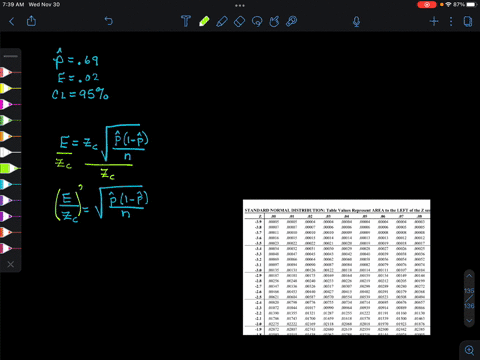Select the Hand scroll tool
480x360 pixels.
pos(274,21)
